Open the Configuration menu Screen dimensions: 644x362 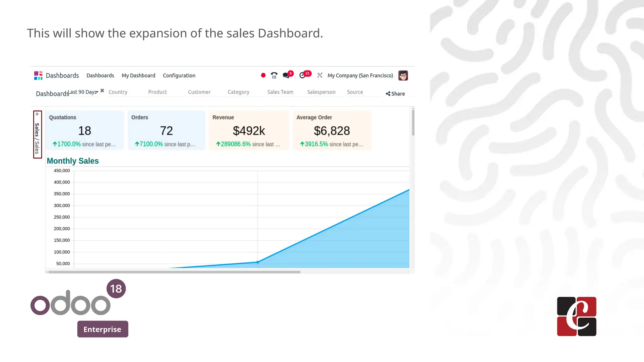pos(179,75)
